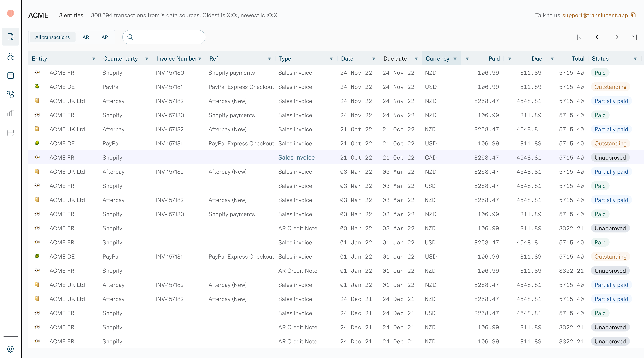Jump to first page arrow
Screen dimensions: 644x358
click(x=580, y=37)
